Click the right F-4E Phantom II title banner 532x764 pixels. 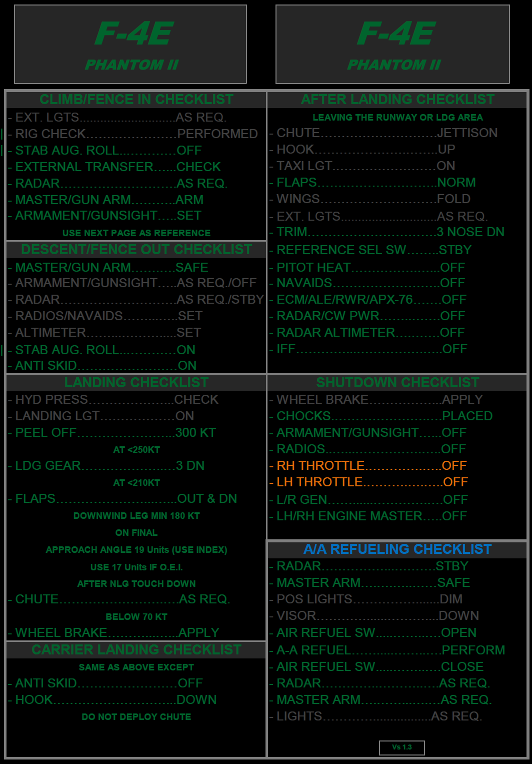[x=392, y=45]
